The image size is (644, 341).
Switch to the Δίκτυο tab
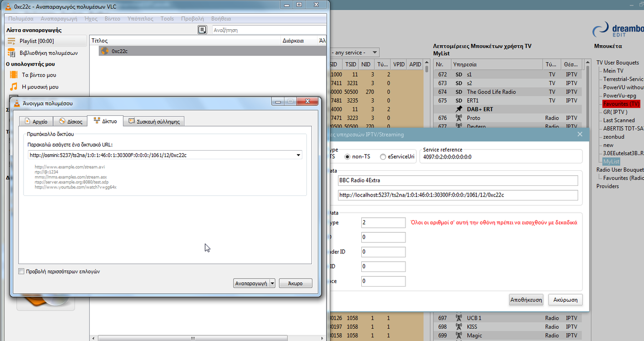point(105,121)
